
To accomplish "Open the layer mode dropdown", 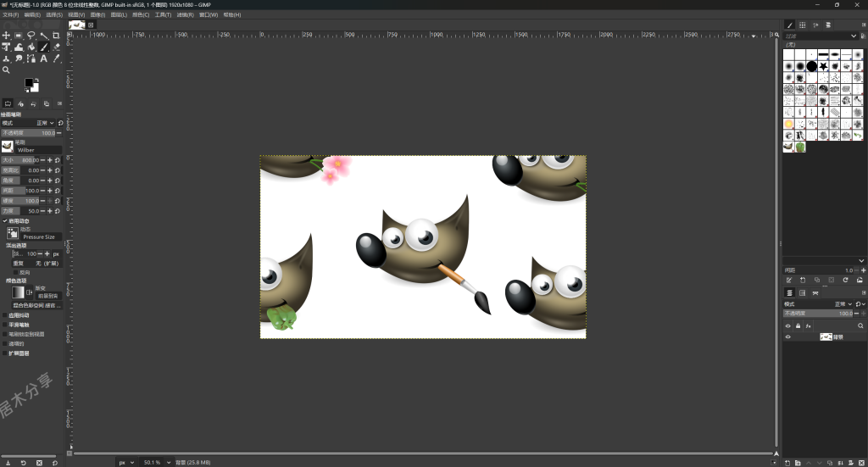I will [820, 303].
